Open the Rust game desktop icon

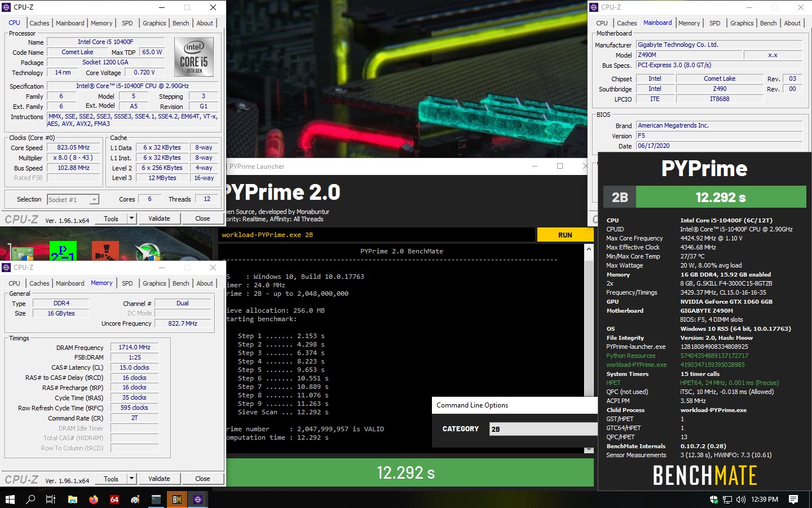(x=105, y=251)
